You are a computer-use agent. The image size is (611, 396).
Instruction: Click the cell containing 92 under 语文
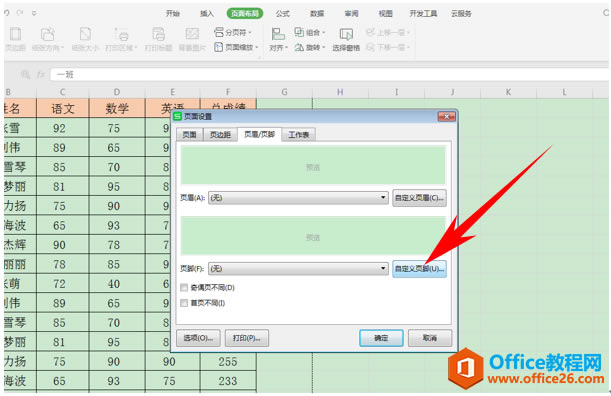62,128
